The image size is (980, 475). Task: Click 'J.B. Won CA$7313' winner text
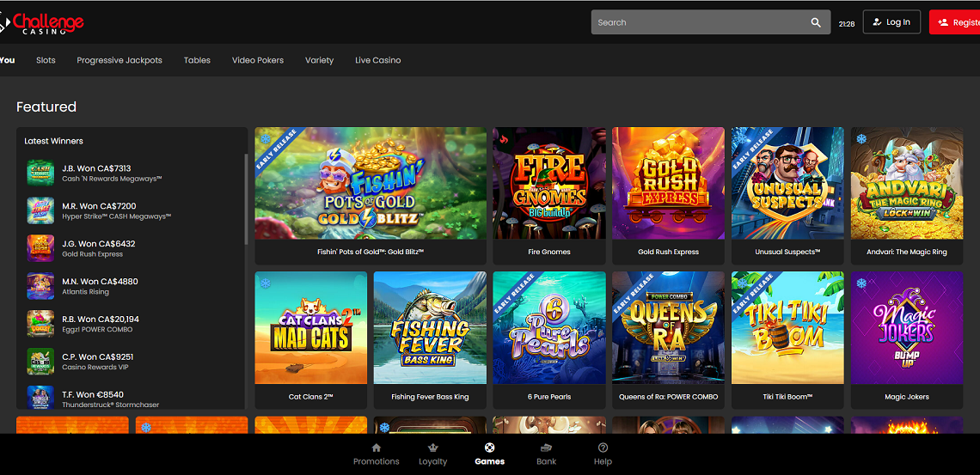coord(96,168)
